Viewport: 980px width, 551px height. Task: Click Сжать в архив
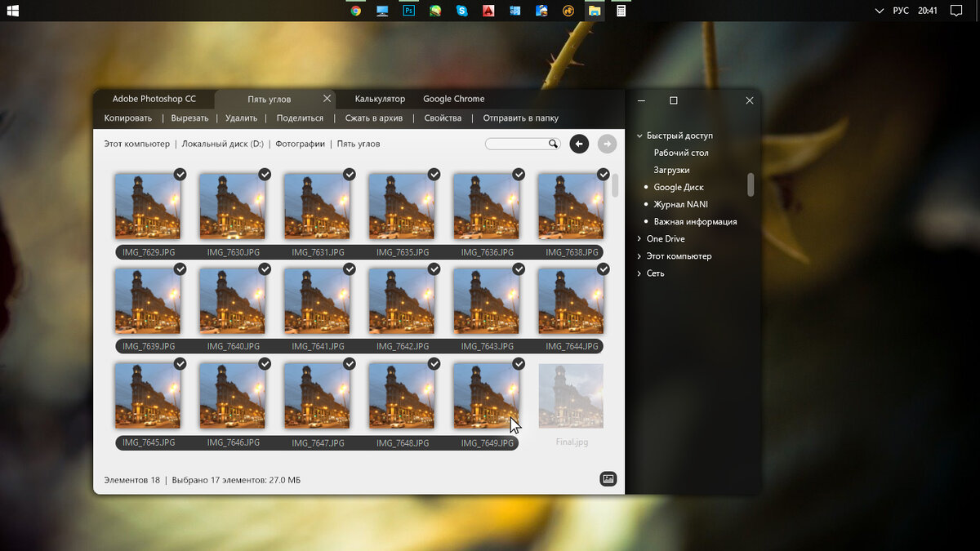(374, 118)
